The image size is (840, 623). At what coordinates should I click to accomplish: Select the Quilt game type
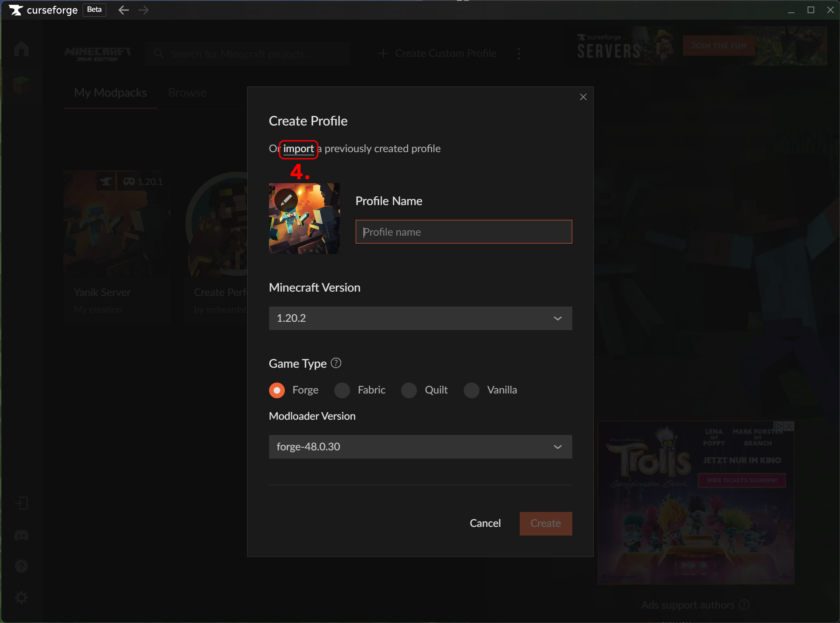point(409,390)
